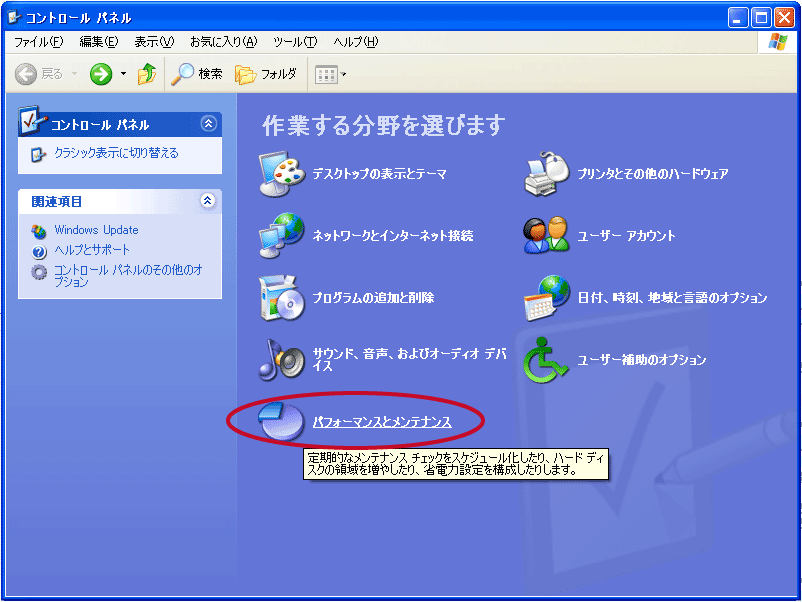Image resolution: width=802 pixels, height=602 pixels.
Task: Open the Views button dropdown arrow
Action: [x=343, y=75]
